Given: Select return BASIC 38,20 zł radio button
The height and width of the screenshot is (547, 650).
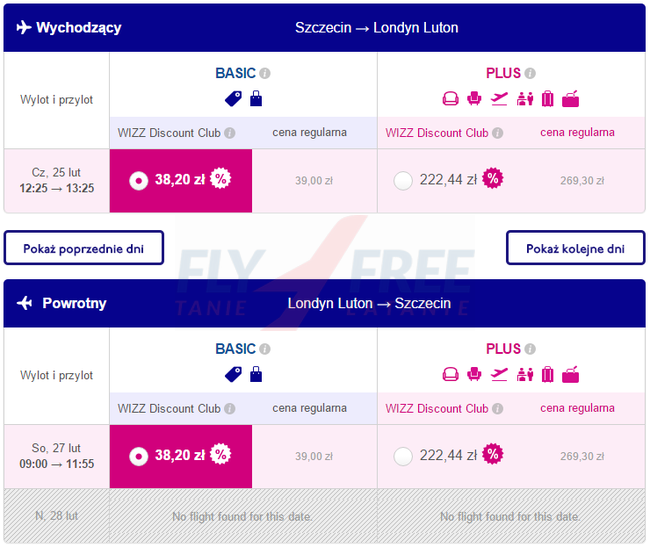Looking at the screenshot, I should [x=139, y=456].
